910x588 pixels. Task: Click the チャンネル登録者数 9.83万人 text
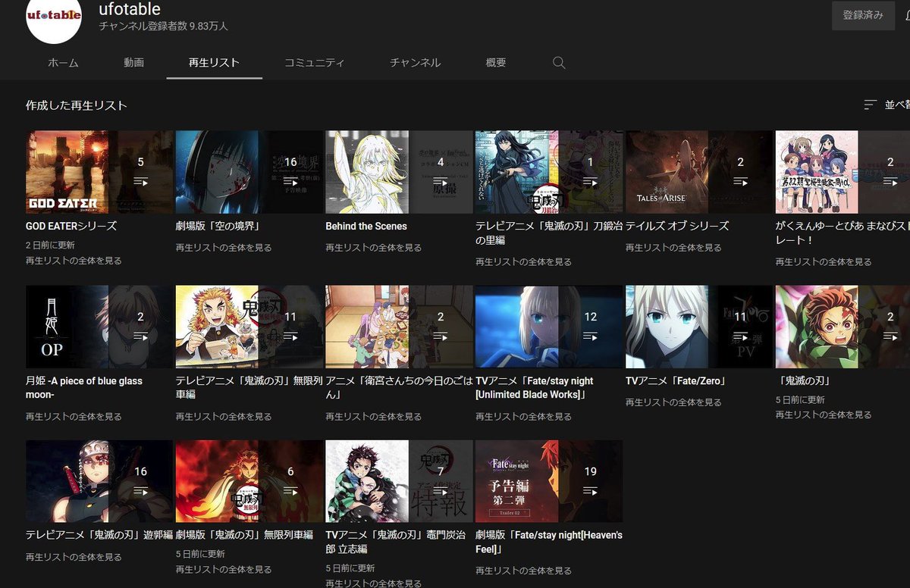click(x=163, y=27)
